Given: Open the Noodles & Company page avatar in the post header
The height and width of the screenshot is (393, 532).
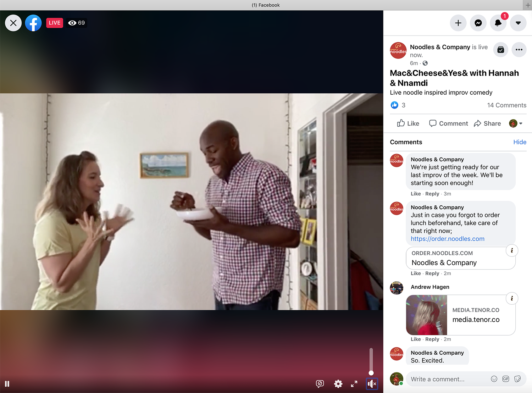Looking at the screenshot, I should click(398, 50).
